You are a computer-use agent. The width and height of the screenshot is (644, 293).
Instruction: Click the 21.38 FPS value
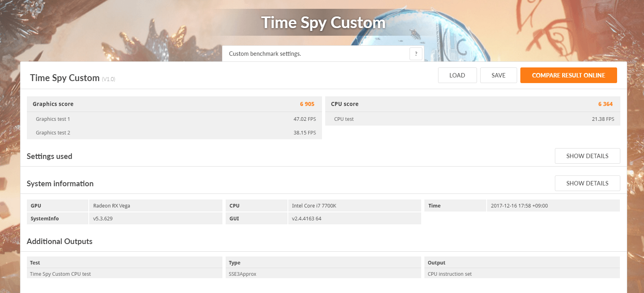(x=603, y=119)
